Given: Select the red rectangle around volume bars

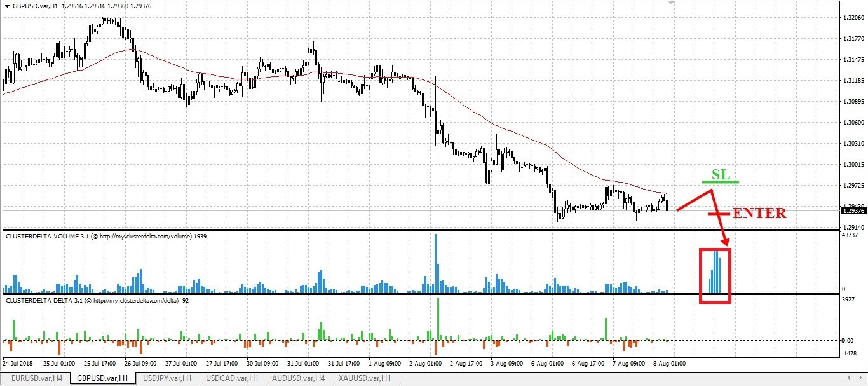Looking at the screenshot, I should [715, 275].
